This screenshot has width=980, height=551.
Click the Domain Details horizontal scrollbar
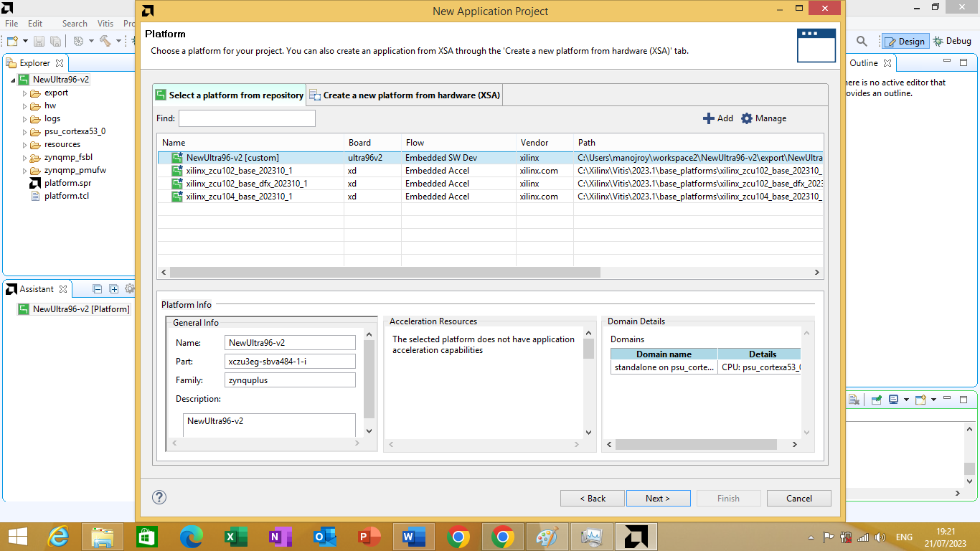point(696,445)
